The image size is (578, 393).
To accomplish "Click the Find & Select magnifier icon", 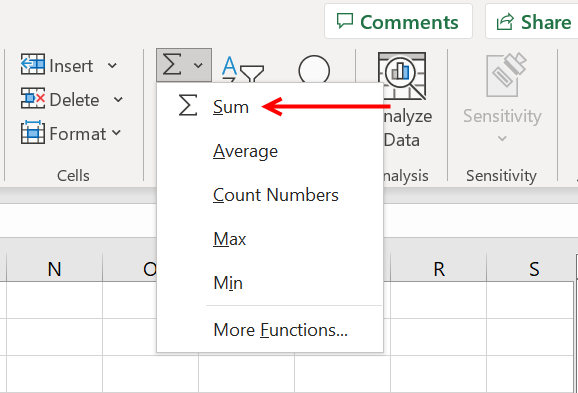I will pyautogui.click(x=314, y=69).
